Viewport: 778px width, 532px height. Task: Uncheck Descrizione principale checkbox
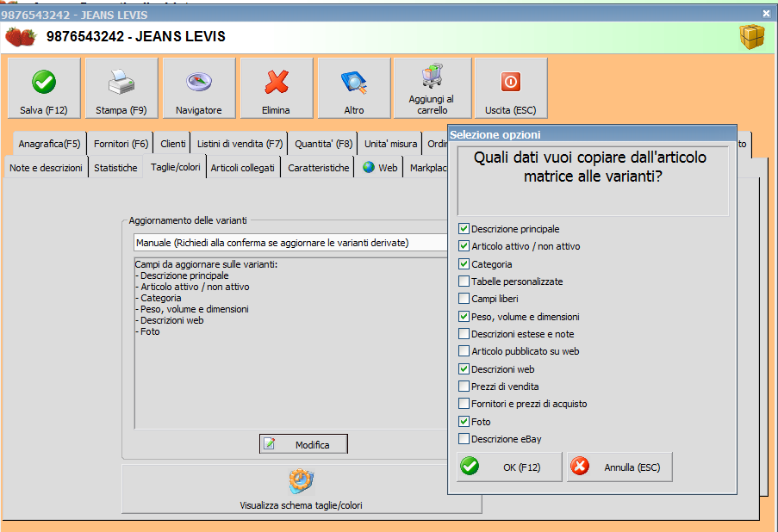point(464,229)
